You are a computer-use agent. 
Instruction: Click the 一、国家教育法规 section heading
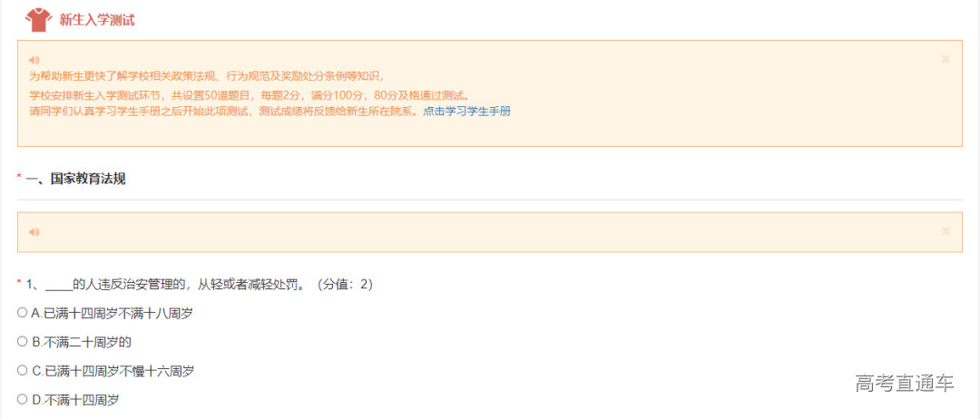(x=75, y=180)
